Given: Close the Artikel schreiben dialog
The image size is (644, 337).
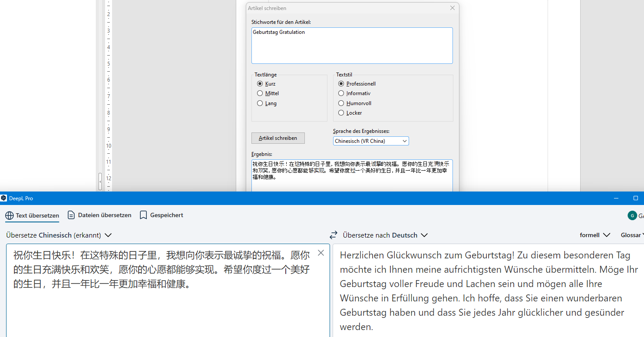Looking at the screenshot, I should (452, 8).
